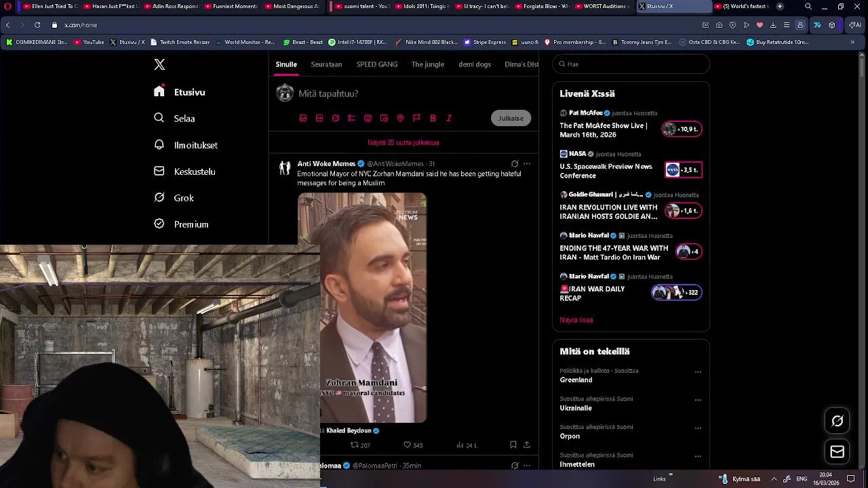Screen dimensions: 868x488
Task: Click the heart bookmark icon in toolbar
Action: (x=759, y=25)
